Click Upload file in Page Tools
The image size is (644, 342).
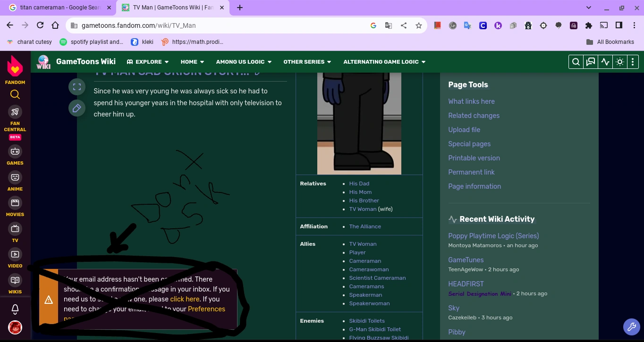[464, 130]
